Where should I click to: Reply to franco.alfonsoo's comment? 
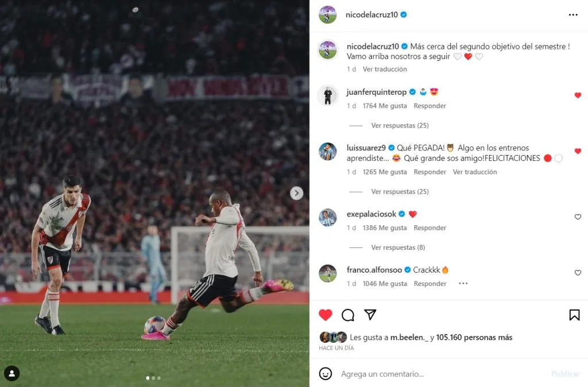pyautogui.click(x=430, y=284)
